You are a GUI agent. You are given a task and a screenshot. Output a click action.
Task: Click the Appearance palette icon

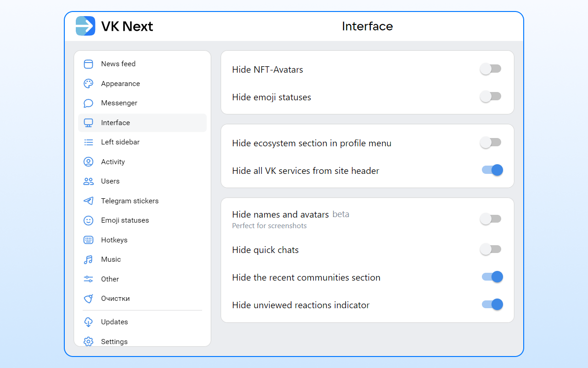[x=88, y=83]
